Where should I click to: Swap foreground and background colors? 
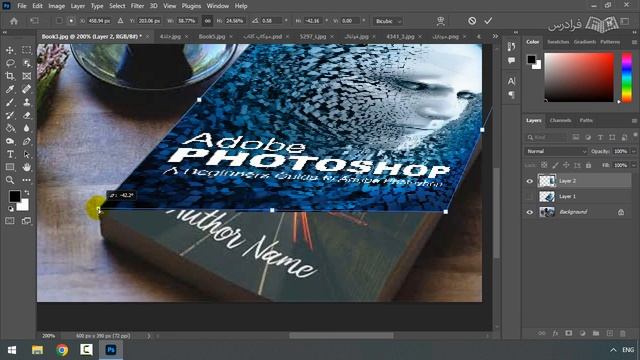(x=27, y=192)
